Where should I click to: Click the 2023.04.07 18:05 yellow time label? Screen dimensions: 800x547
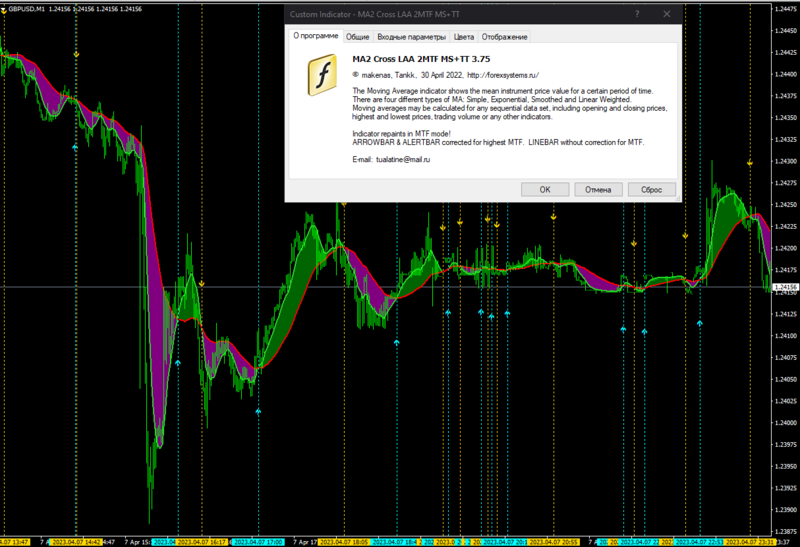click(x=345, y=542)
